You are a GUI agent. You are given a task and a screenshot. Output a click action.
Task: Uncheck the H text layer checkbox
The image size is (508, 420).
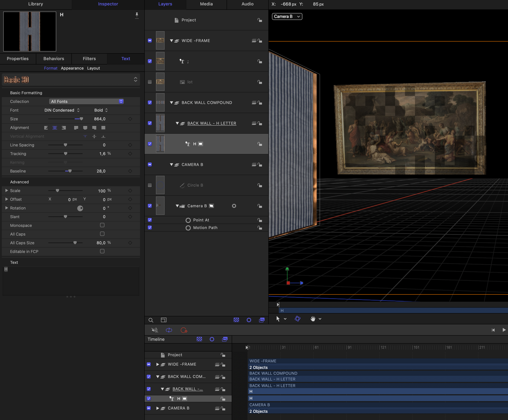tap(150, 144)
